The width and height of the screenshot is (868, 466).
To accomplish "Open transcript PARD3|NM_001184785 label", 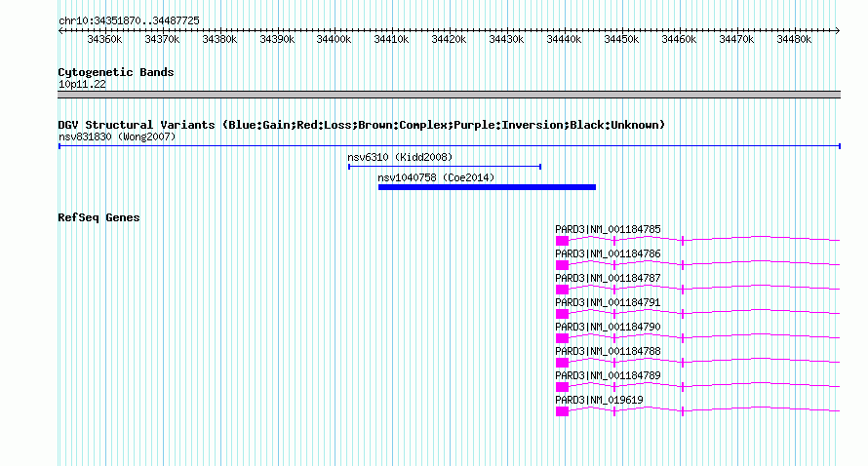I will (x=608, y=229).
